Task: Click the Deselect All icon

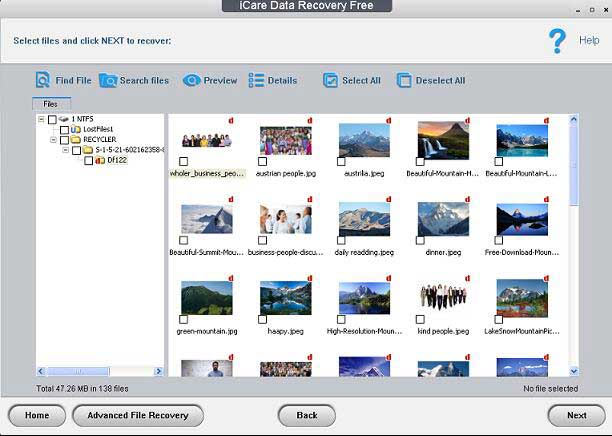Action: (x=404, y=80)
